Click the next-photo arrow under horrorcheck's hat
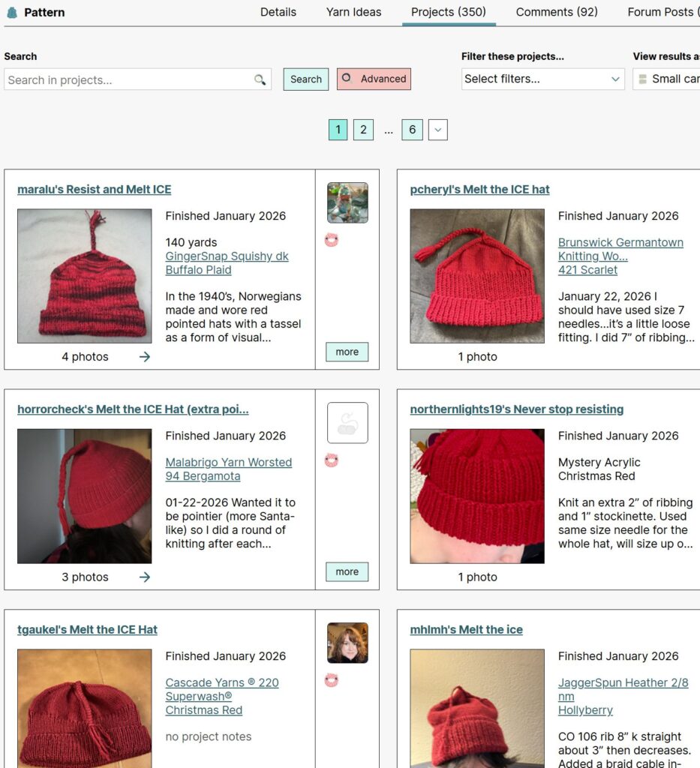Image resolution: width=700 pixels, height=768 pixels. 145,577
